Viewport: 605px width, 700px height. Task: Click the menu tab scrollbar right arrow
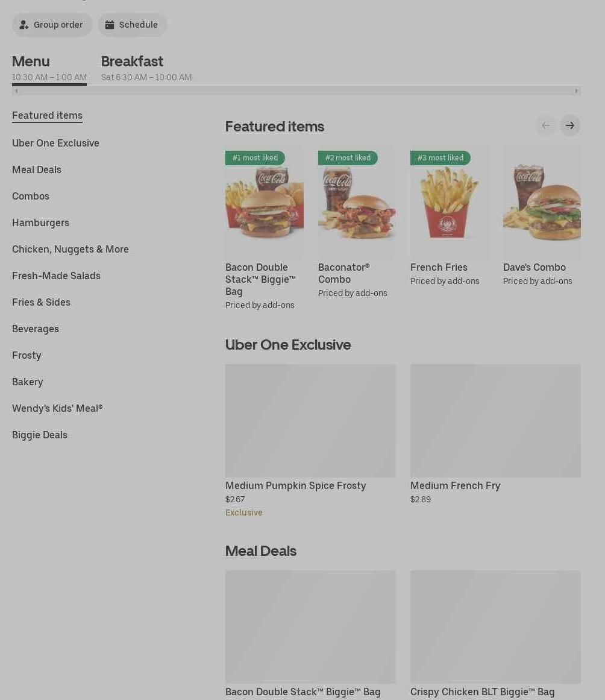577,91
